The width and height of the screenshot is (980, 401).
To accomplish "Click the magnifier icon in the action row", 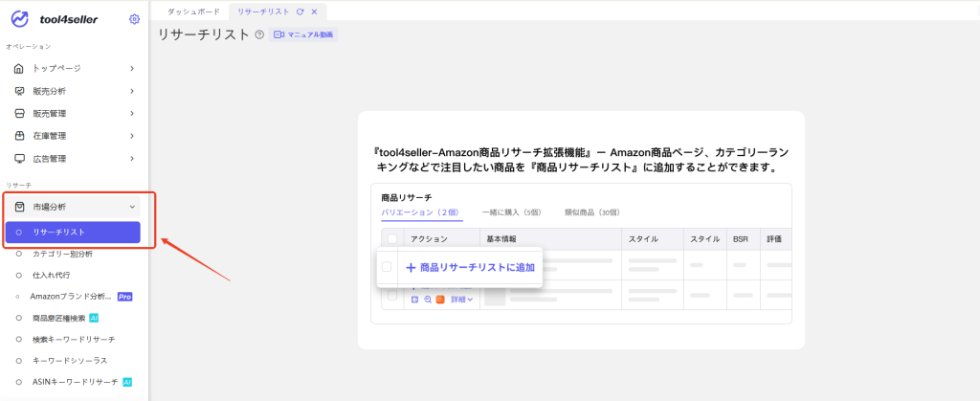I will (427, 300).
